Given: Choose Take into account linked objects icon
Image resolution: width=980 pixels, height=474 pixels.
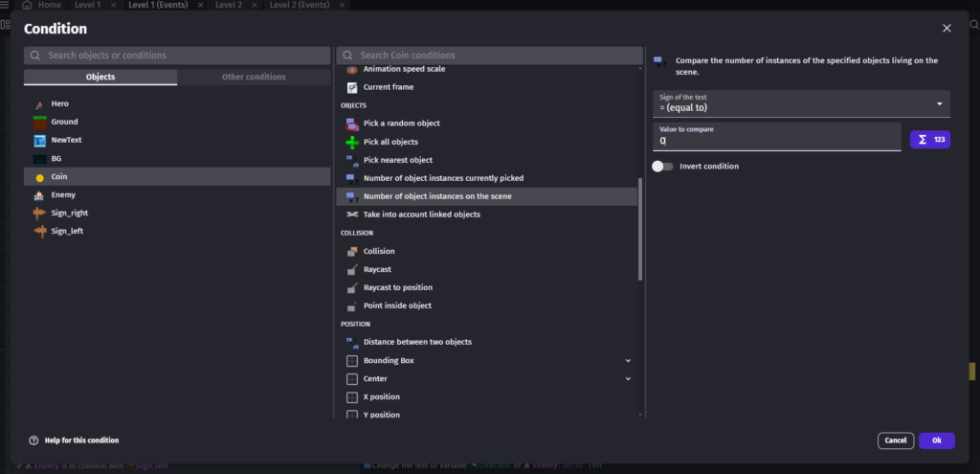Looking at the screenshot, I should point(352,214).
